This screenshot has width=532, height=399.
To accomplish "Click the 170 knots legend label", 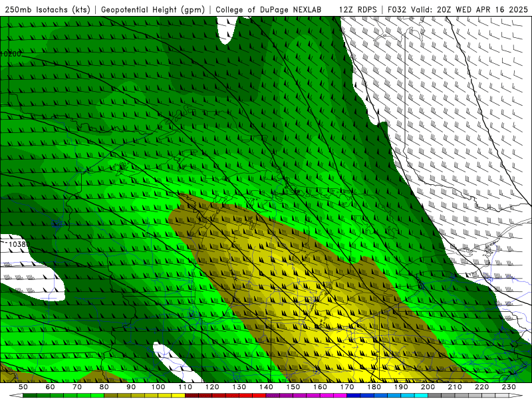I will point(347,387).
